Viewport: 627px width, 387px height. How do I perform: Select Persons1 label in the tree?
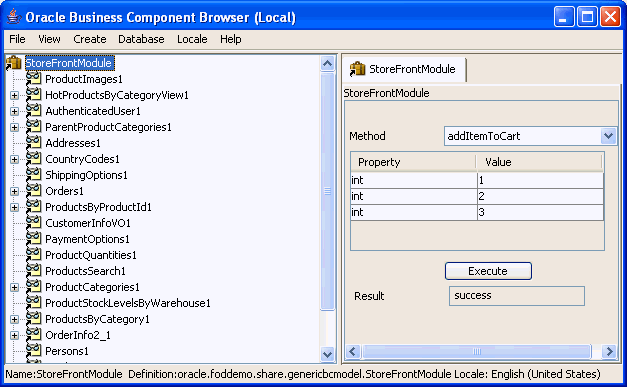click(67, 351)
